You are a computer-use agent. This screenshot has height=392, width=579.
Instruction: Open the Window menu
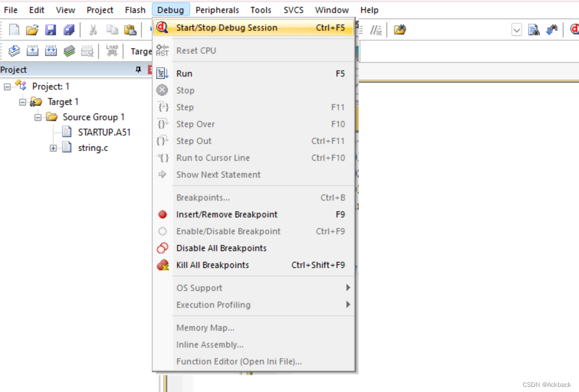(x=332, y=10)
